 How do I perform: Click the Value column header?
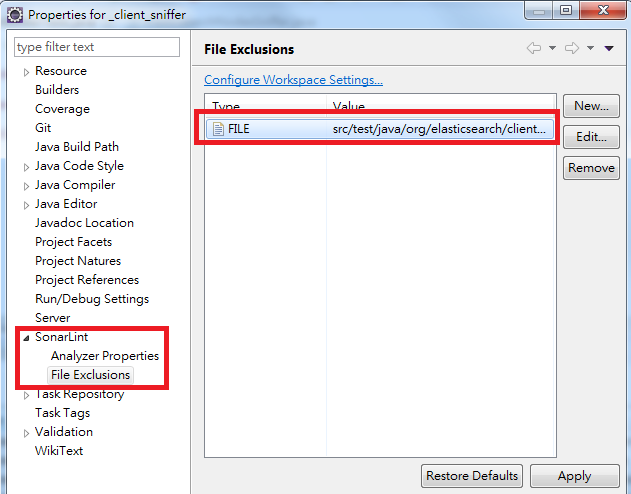[x=441, y=105]
